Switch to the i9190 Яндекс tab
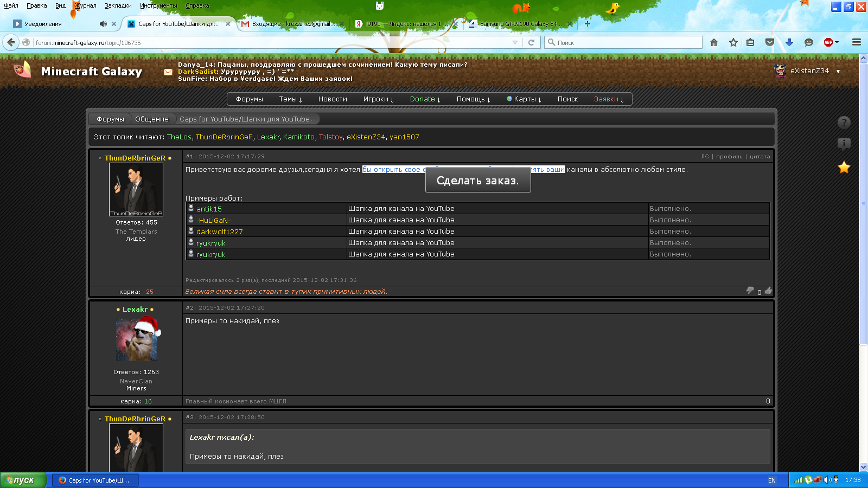 tap(405, 24)
